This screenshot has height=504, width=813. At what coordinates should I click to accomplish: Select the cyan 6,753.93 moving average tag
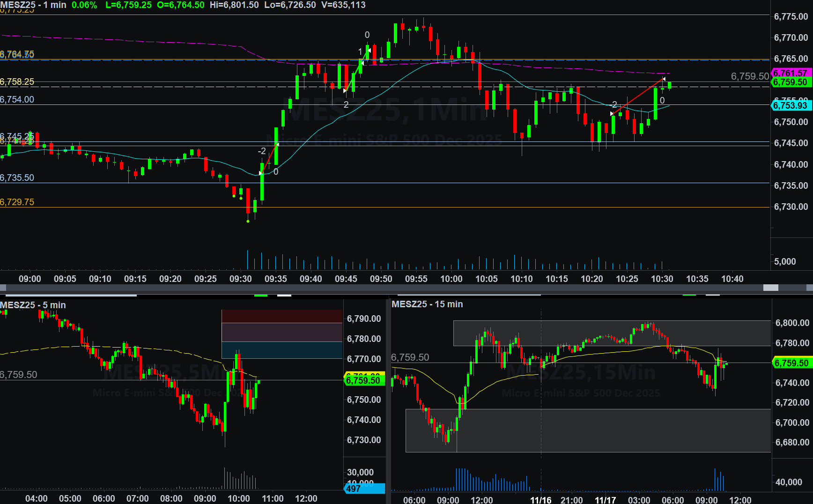click(x=790, y=105)
